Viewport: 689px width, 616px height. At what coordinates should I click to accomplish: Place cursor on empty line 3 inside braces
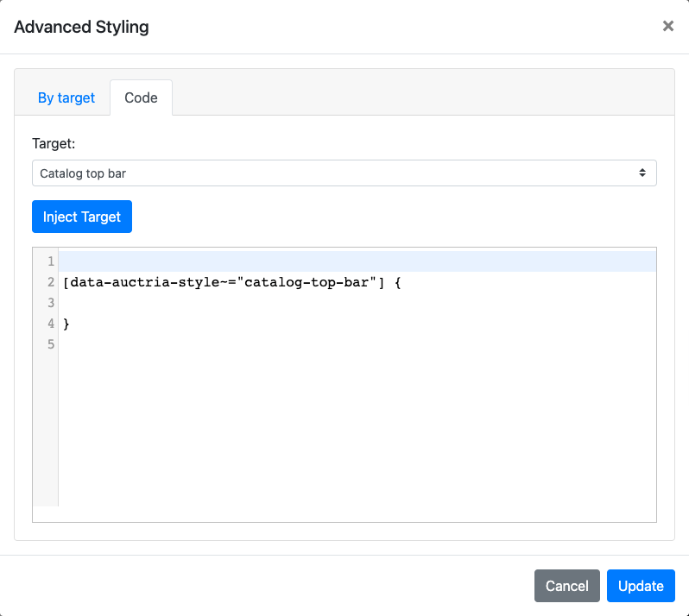(x=345, y=303)
